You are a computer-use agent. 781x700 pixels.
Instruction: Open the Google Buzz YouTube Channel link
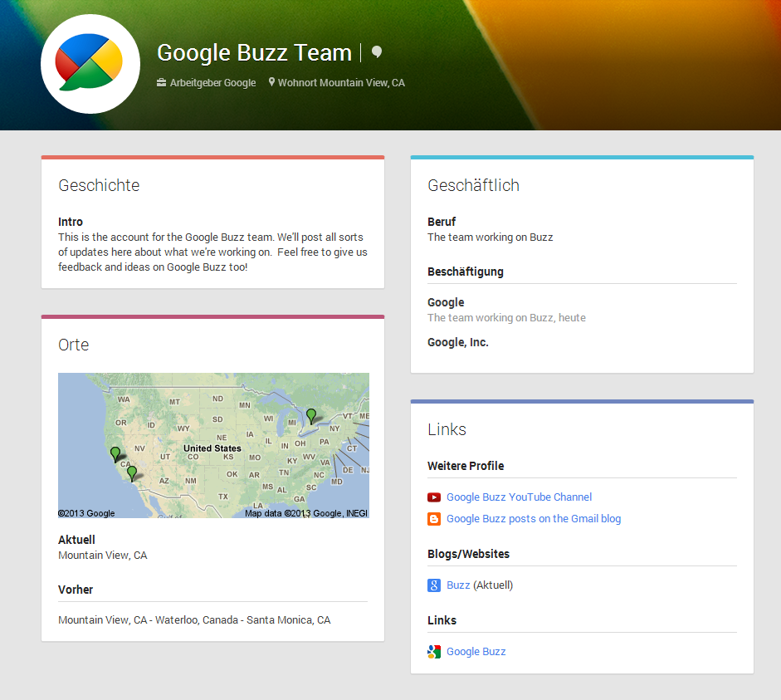[x=519, y=497]
